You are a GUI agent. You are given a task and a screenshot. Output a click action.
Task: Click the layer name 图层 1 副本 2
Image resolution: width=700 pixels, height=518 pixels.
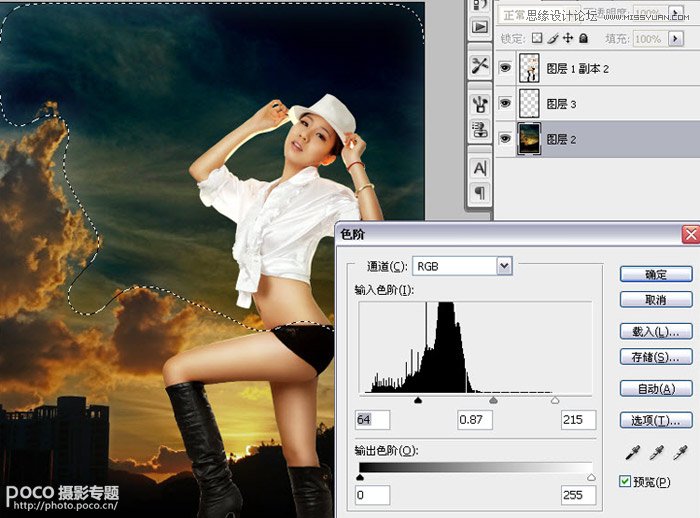click(x=578, y=68)
